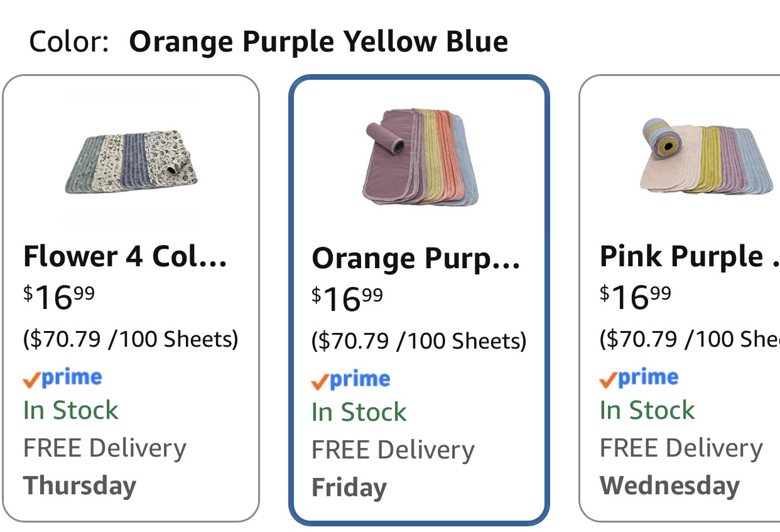Choose the Pink Purple color option title
Screen dimensions: 780x532
[690, 256]
